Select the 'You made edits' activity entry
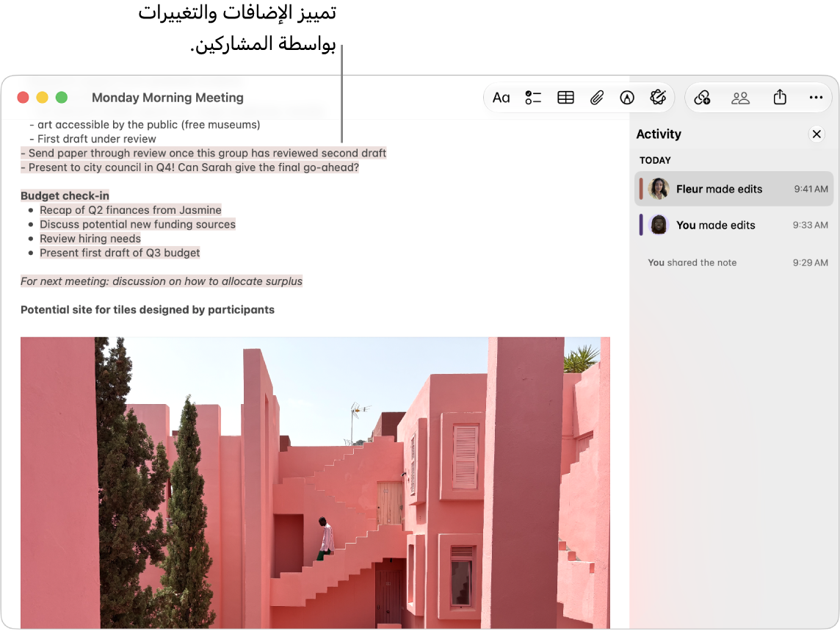Image resolution: width=840 pixels, height=631 pixels. click(x=734, y=226)
